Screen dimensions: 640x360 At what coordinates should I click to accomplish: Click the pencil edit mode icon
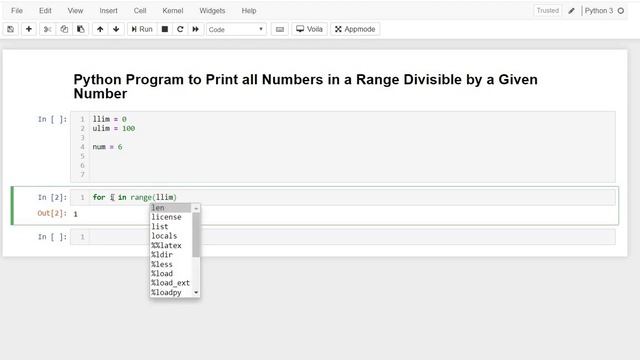point(571,11)
